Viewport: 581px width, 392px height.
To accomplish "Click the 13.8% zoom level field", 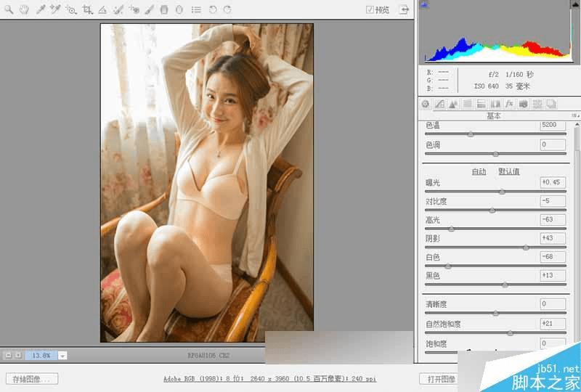I will point(41,355).
